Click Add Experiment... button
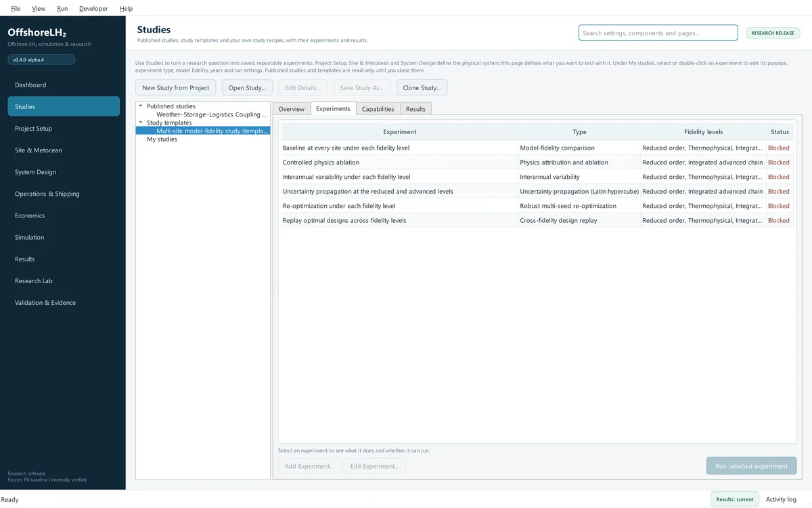The width and height of the screenshot is (812, 508). 309,466
